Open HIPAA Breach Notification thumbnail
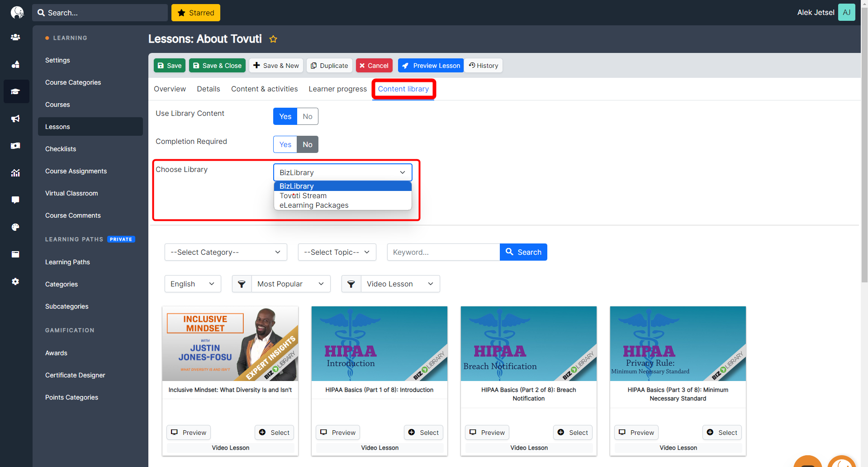Image resolution: width=868 pixels, height=467 pixels. coord(529,343)
